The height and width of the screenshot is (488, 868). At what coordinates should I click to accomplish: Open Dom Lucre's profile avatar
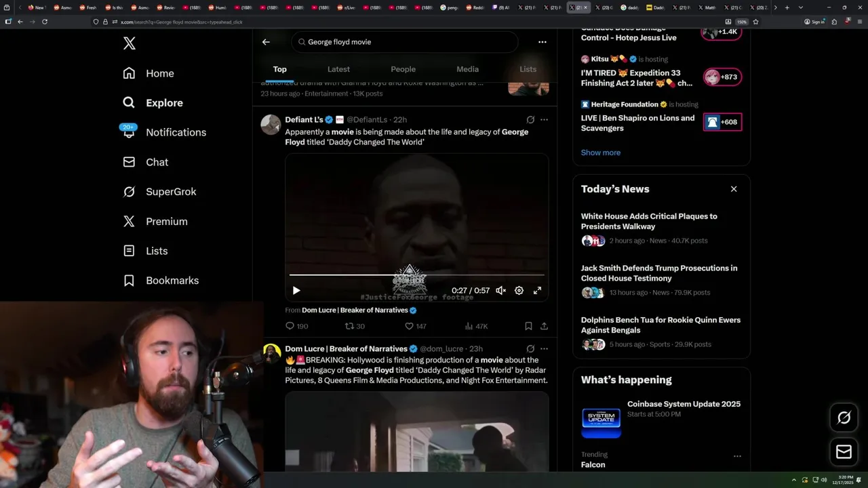[x=271, y=353]
